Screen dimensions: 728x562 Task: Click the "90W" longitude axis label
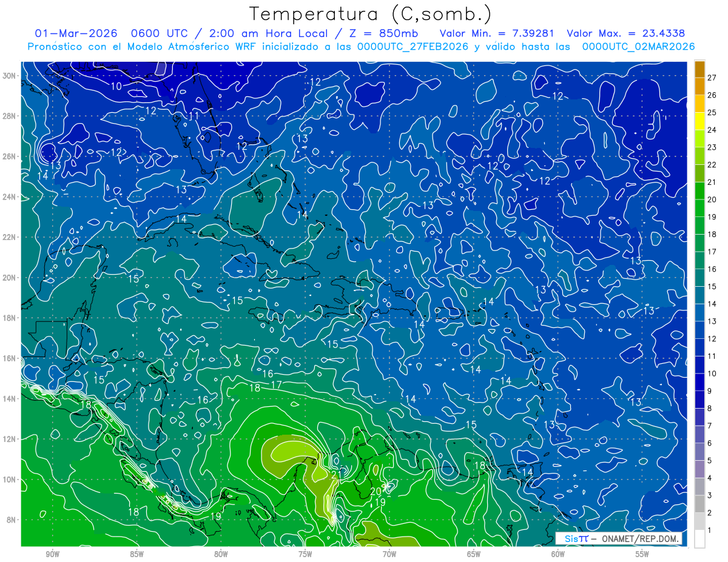[x=52, y=554]
